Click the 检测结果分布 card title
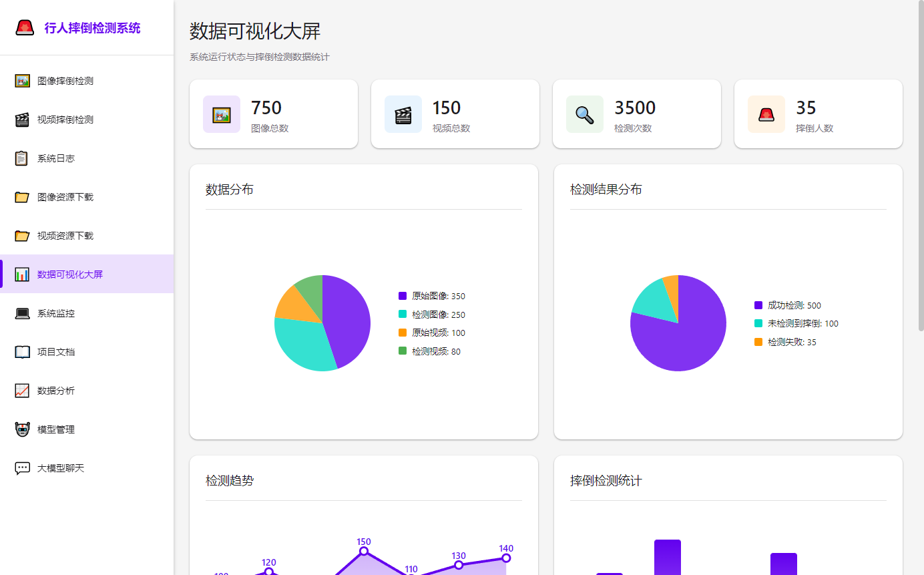Screen dimensions: 924x575 click(606, 190)
